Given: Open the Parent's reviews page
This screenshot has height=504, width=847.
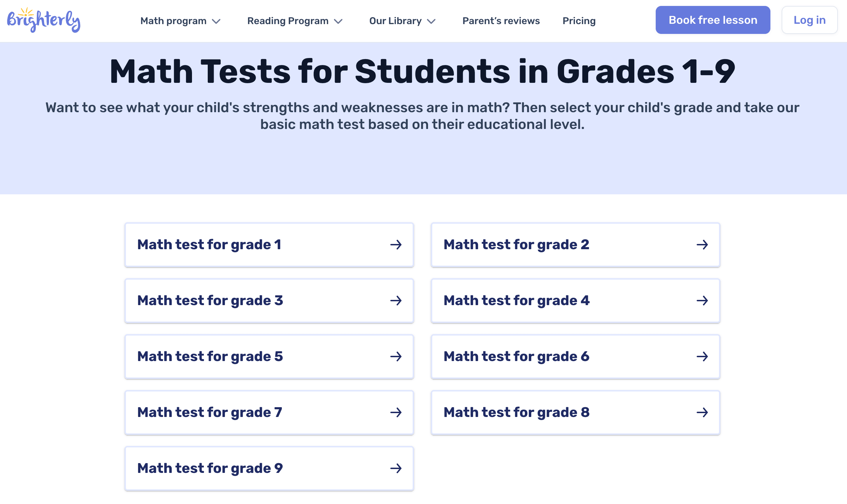Looking at the screenshot, I should coord(501,21).
